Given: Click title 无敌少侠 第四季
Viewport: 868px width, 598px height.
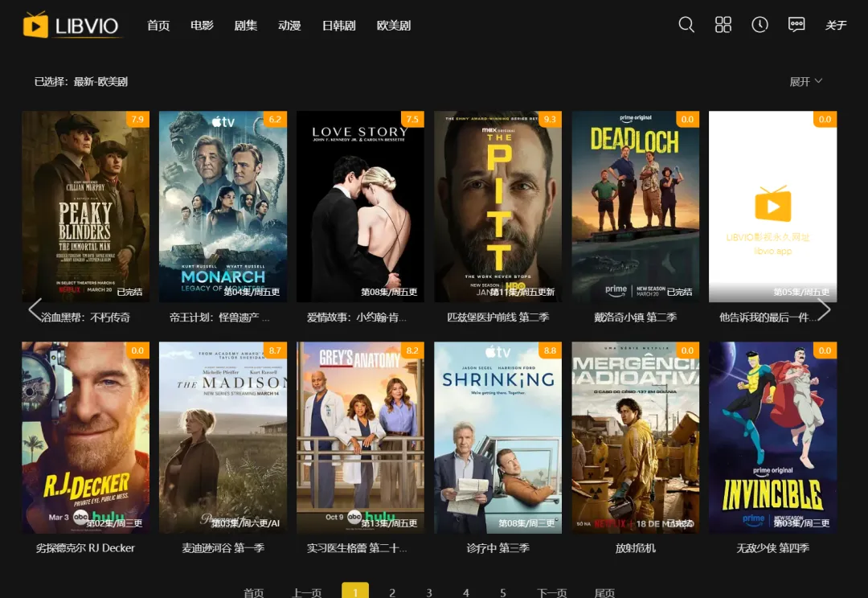Looking at the screenshot, I should pyautogui.click(x=773, y=548).
